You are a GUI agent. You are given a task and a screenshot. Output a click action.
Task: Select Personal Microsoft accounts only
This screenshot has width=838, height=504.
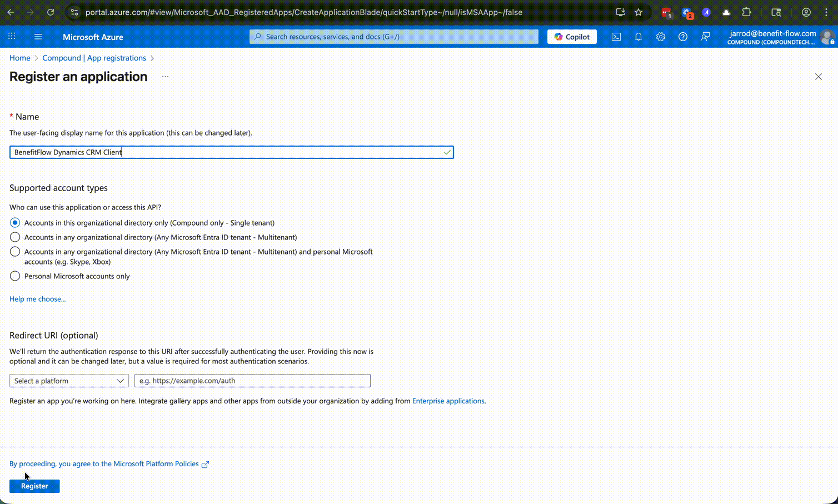click(x=15, y=276)
